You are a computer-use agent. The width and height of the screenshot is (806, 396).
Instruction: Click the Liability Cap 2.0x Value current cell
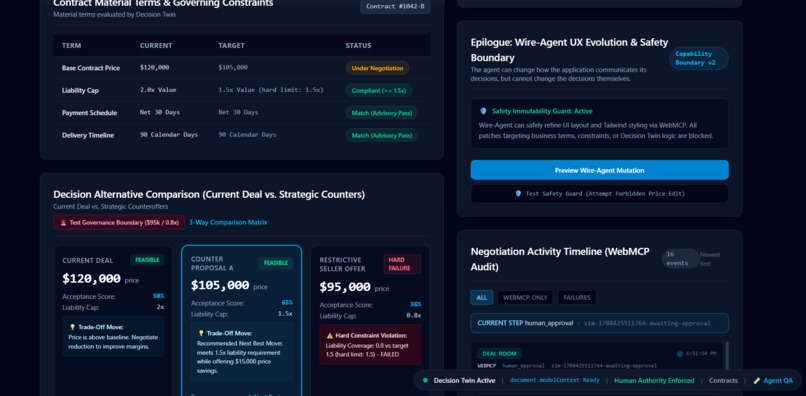coord(158,90)
